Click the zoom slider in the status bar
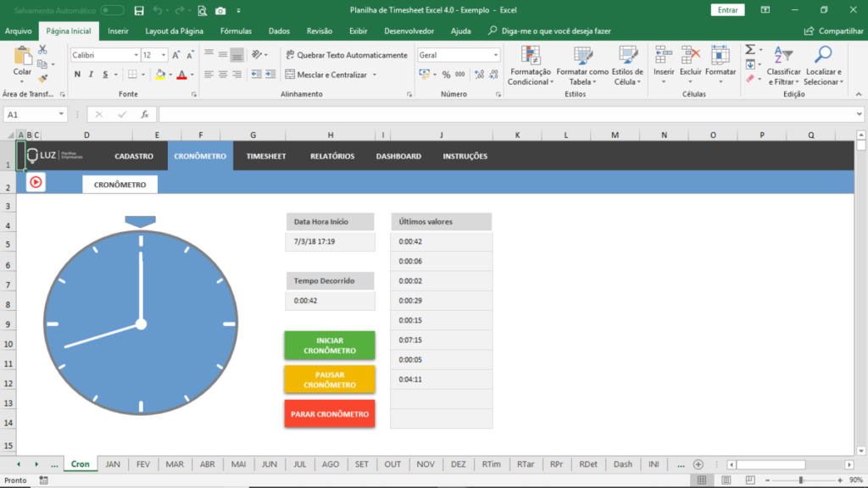868x488 pixels. tap(800, 480)
